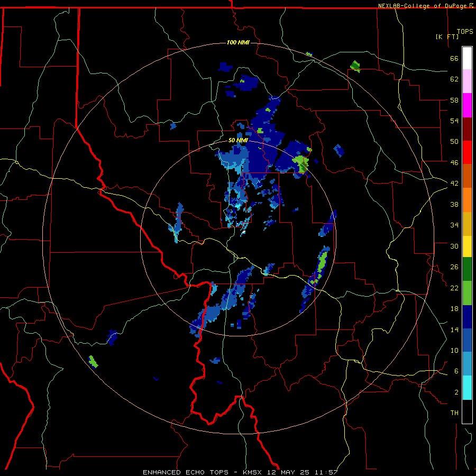Click the "TH" threshold legend label

pyautogui.click(x=454, y=413)
